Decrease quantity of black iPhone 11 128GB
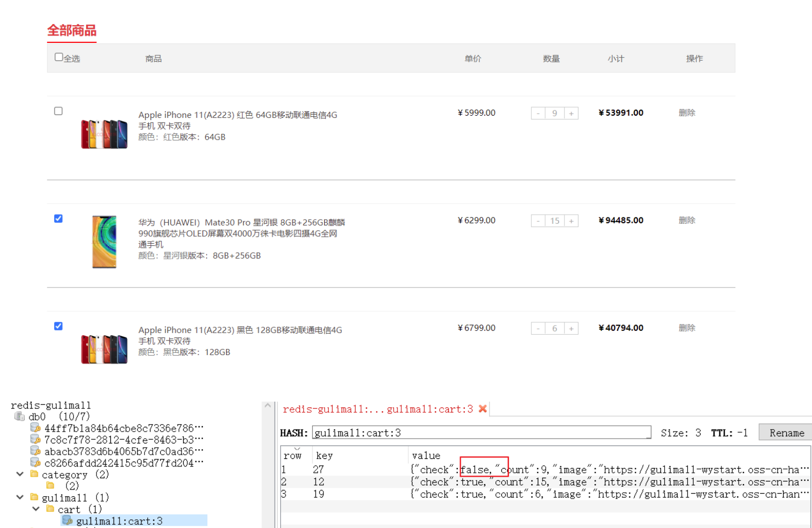This screenshot has height=528, width=812. coord(538,328)
